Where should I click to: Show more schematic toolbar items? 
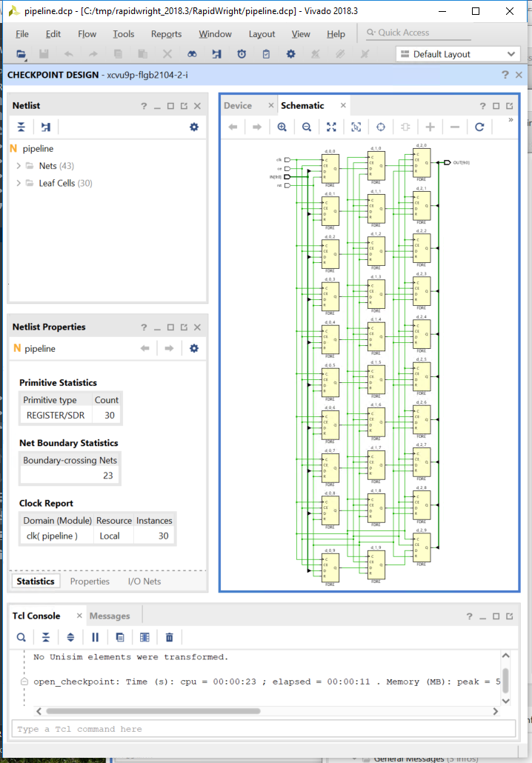coord(511,120)
